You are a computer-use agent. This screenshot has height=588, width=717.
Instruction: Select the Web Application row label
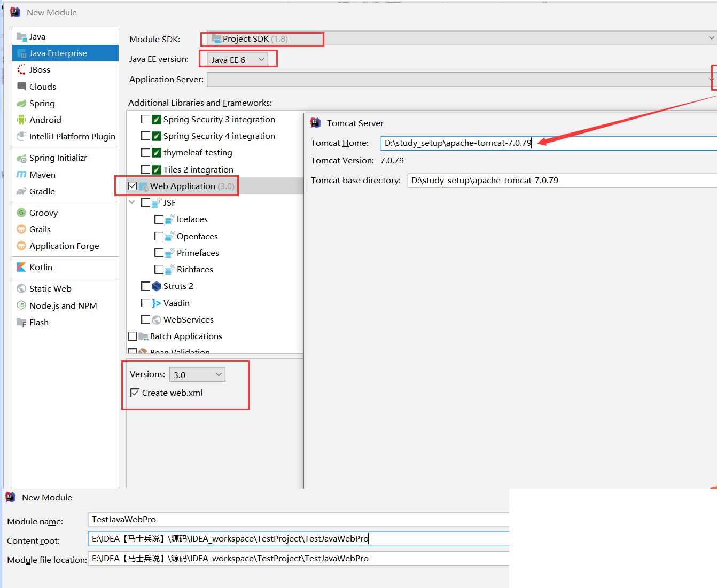[182, 186]
